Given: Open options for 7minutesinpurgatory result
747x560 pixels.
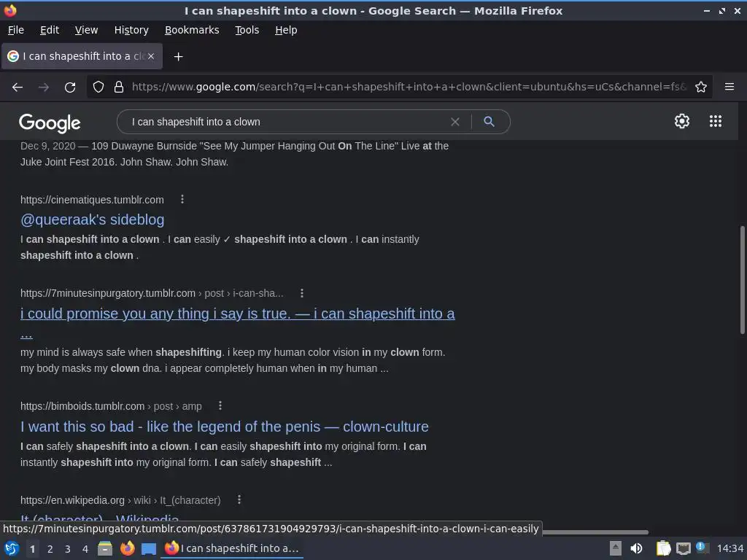Looking at the screenshot, I should (x=301, y=293).
